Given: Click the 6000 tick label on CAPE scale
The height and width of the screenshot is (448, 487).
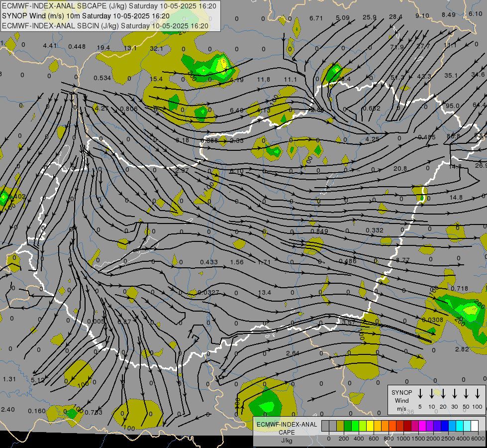Looking at the screenshot, I should click(478, 439).
